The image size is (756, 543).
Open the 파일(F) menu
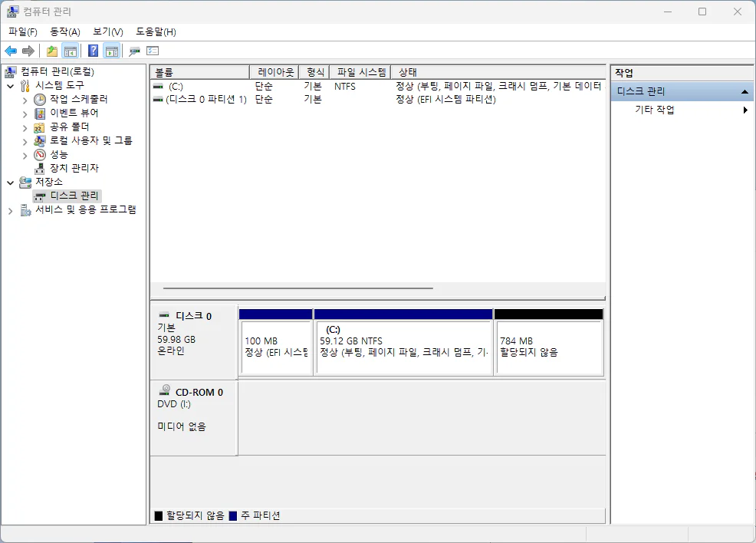23,31
